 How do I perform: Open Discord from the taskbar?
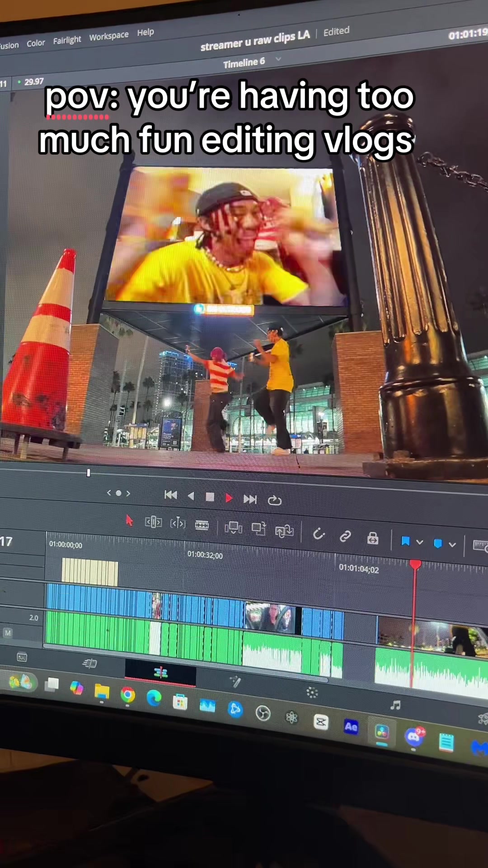413,737
